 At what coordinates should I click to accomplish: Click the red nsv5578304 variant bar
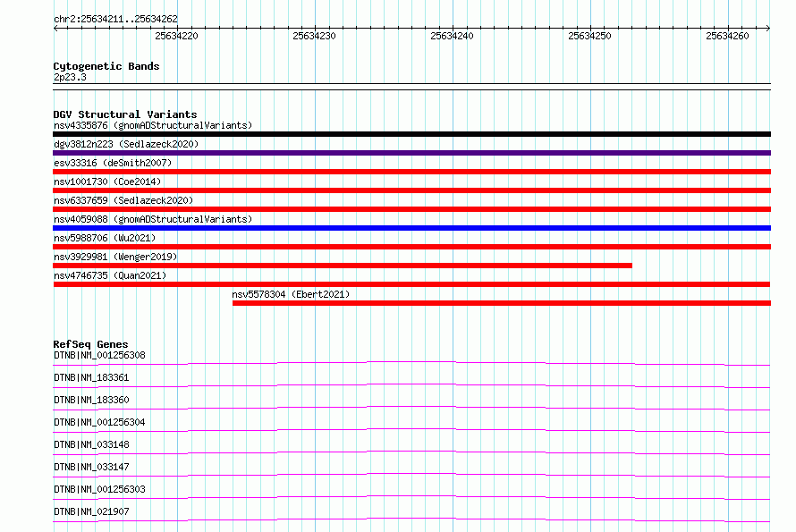click(502, 303)
